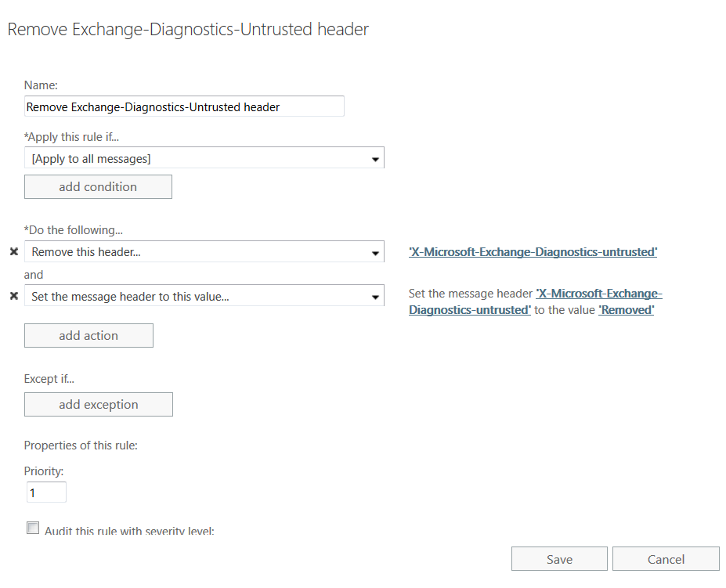
Task: Open the 'Apply to all messages' dropdown
Action: point(204,158)
